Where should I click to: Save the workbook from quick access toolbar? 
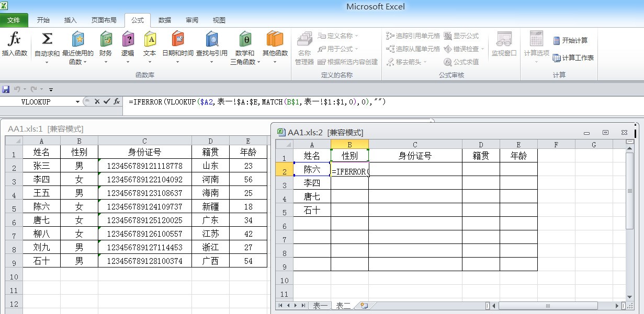point(6,89)
